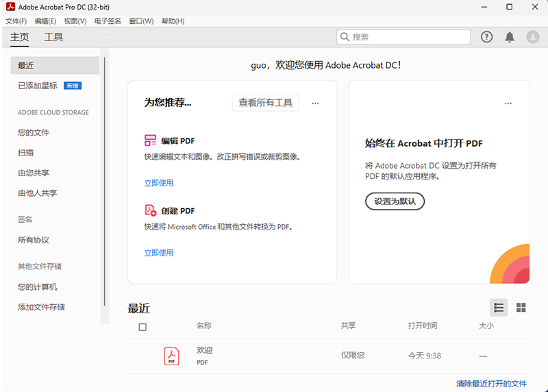Click the 新增 badge beside 已添加星标

click(x=73, y=86)
